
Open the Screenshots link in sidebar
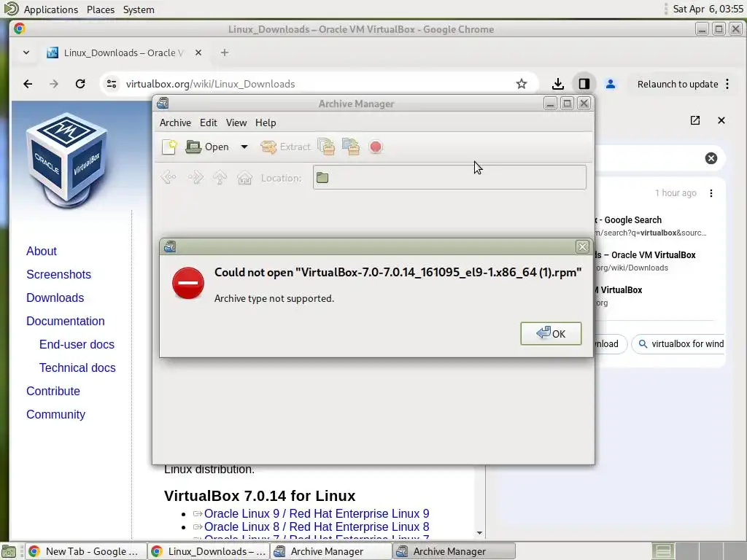[58, 274]
